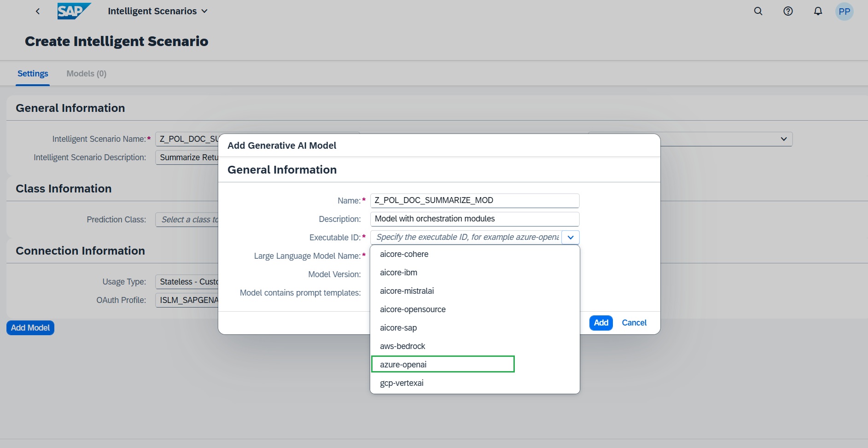Select aicore-cohere from the list
Viewport: 868px width, 448px height.
[x=475, y=254]
